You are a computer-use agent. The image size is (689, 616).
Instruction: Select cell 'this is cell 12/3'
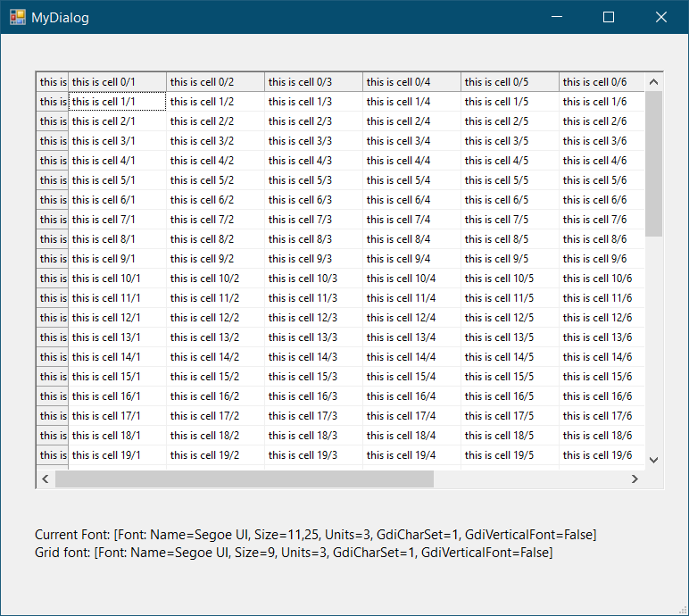tap(314, 318)
